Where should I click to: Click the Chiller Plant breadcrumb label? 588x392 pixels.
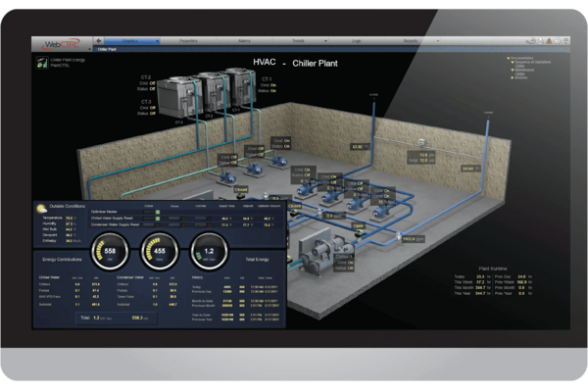pos(107,50)
